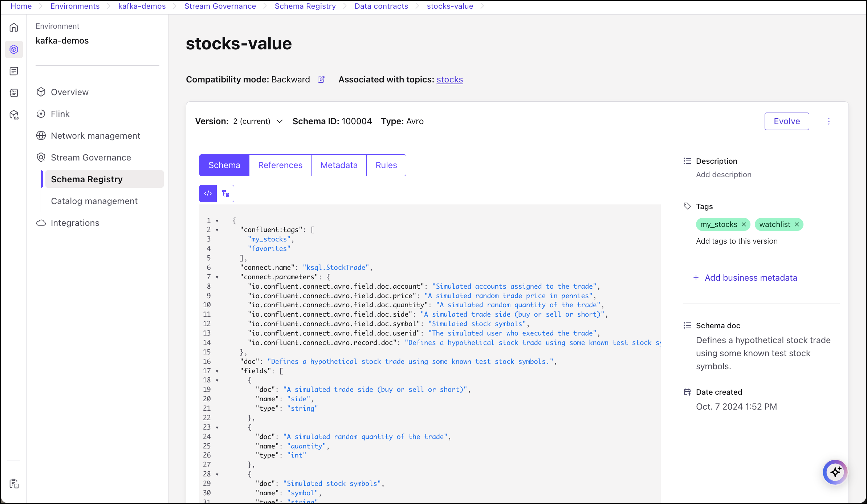Image resolution: width=867 pixels, height=504 pixels.
Task: Open the three-dot schema actions menu
Action: coord(829,121)
